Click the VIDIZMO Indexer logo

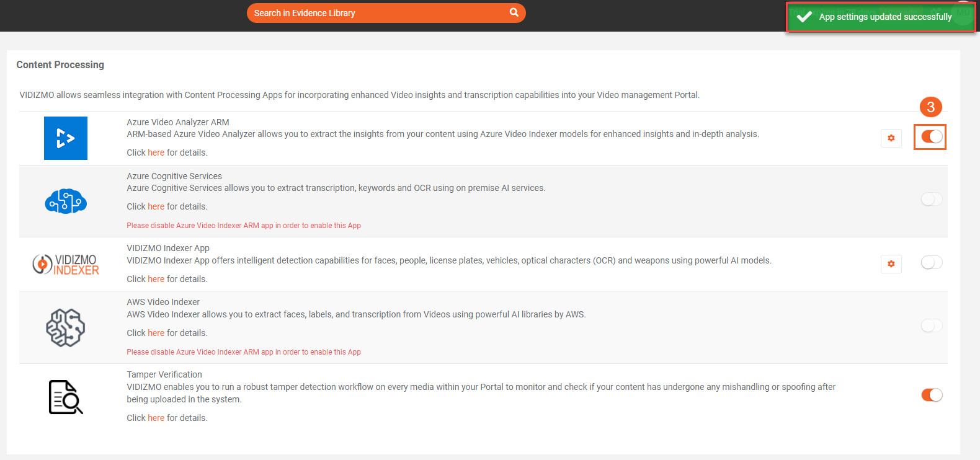point(66,265)
